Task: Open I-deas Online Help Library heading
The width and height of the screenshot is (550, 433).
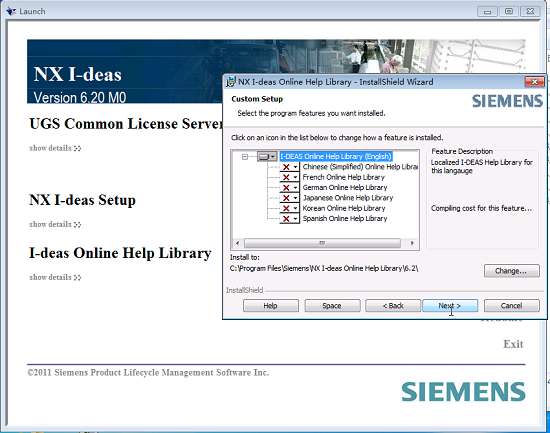Action: [x=120, y=253]
